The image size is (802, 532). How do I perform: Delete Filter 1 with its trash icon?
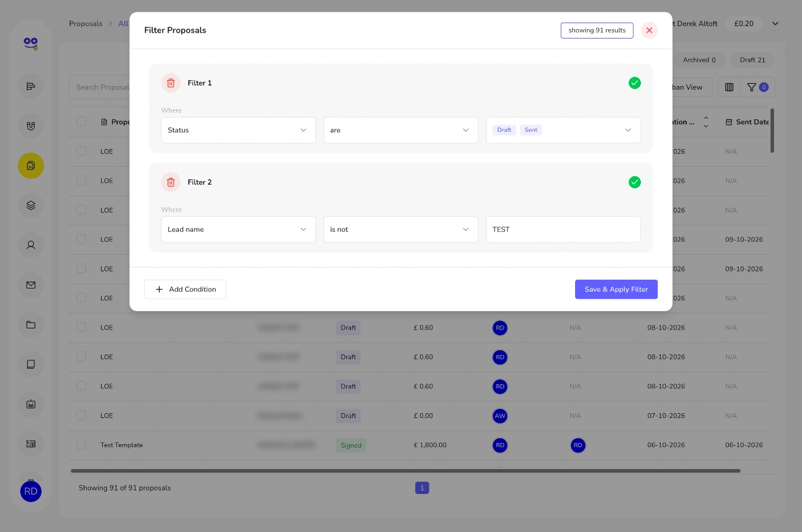pyautogui.click(x=170, y=83)
